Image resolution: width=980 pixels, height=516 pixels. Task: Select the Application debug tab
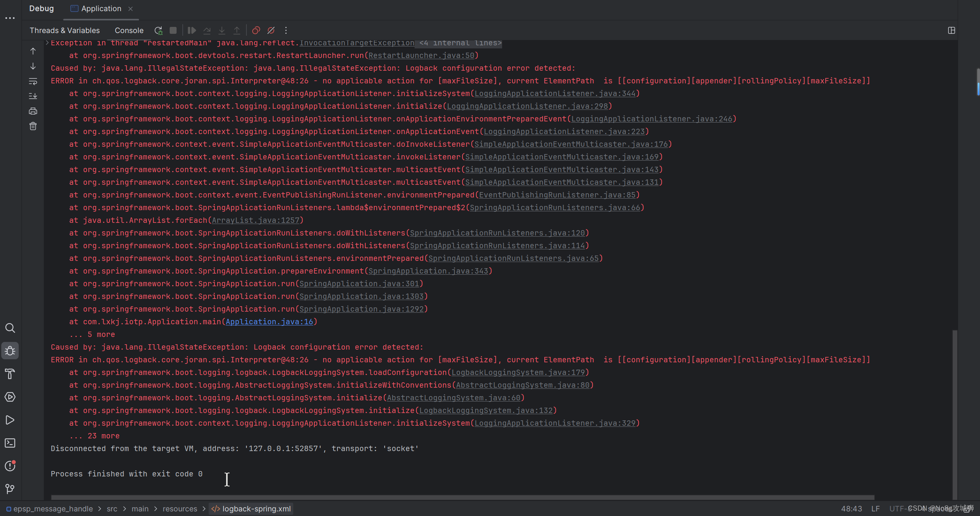tap(101, 8)
